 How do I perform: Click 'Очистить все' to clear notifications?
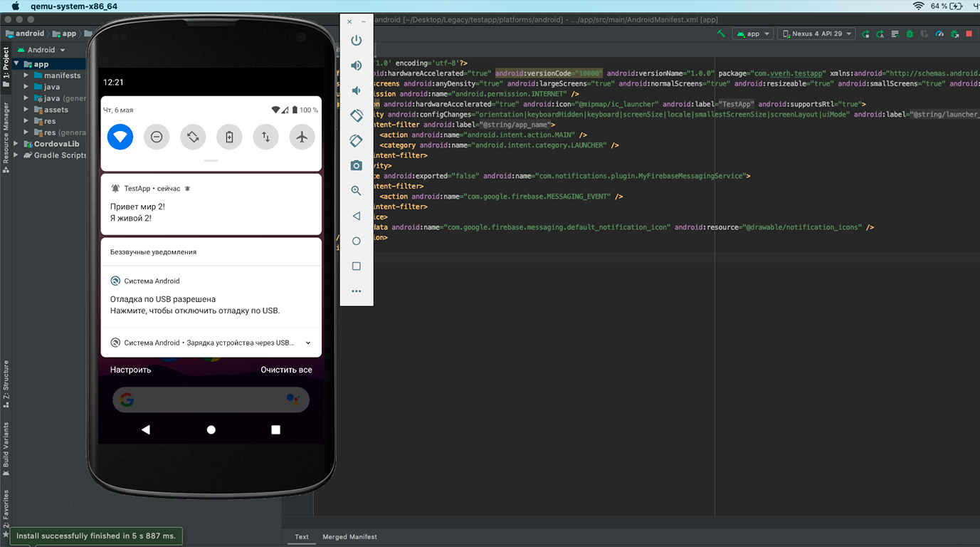coord(286,370)
